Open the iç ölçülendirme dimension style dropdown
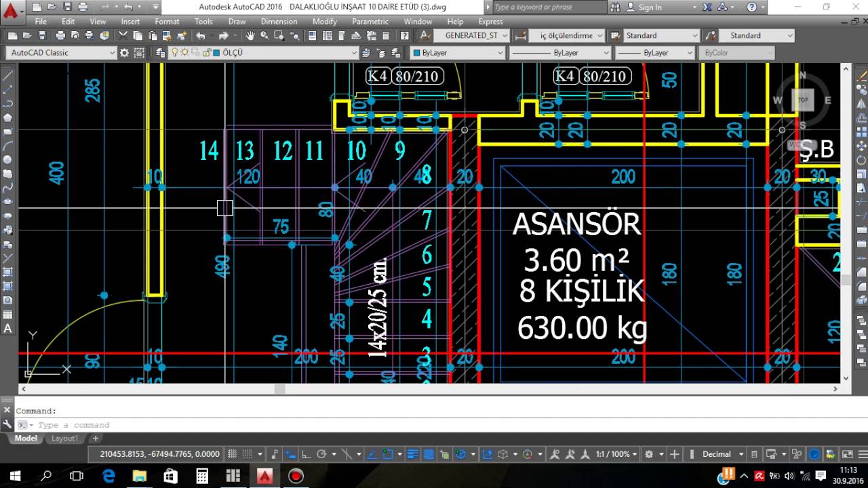Viewport: 868px width, 488px height. (x=599, y=35)
